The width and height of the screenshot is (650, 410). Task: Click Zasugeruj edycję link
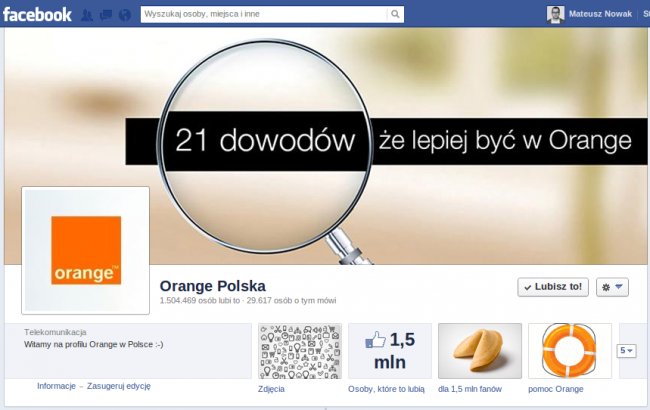119,386
